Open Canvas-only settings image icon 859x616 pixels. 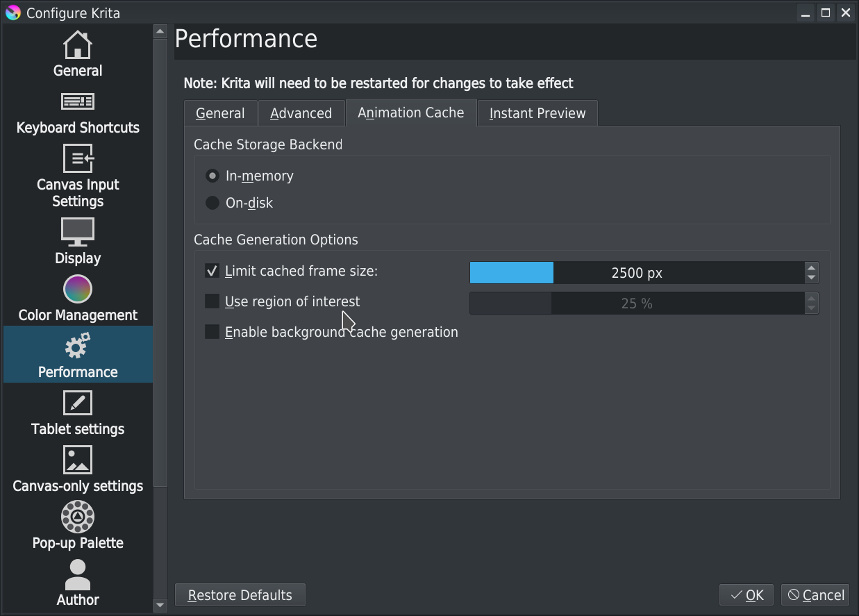(78, 460)
